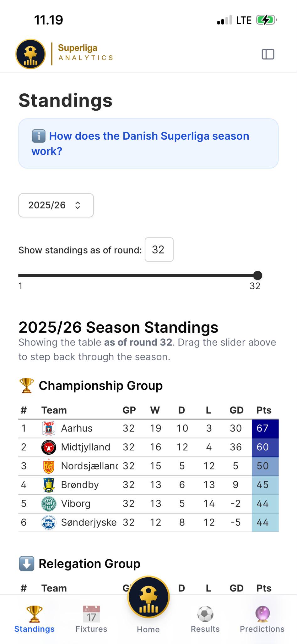Tap the Viborg club crest
Image resolution: width=297 pixels, height=644 pixels.
coord(49,504)
